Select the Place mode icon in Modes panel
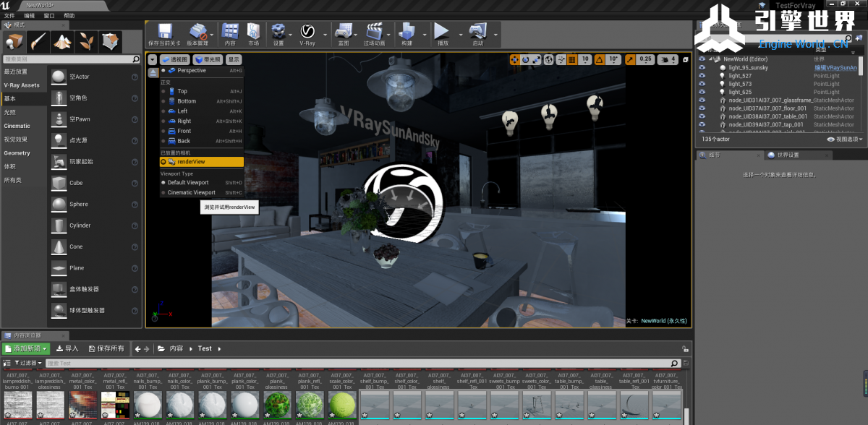This screenshot has width=868, height=425. click(x=14, y=41)
